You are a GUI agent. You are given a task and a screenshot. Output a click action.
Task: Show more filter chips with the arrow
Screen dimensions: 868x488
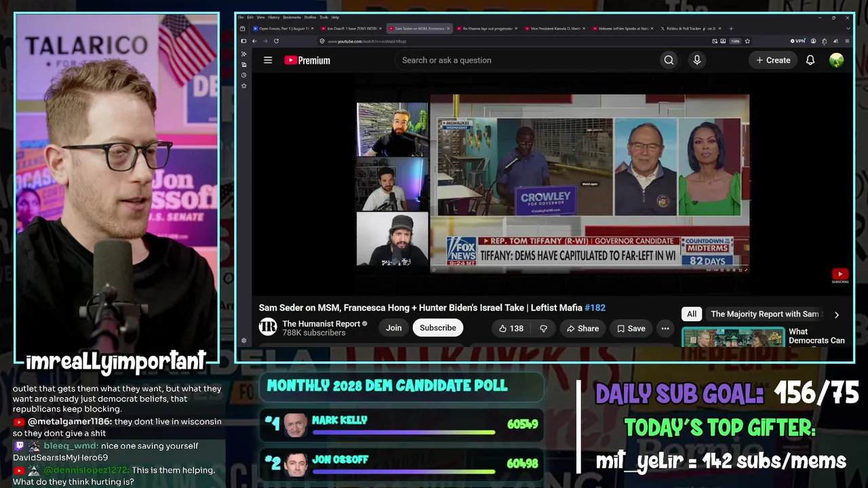click(x=836, y=314)
